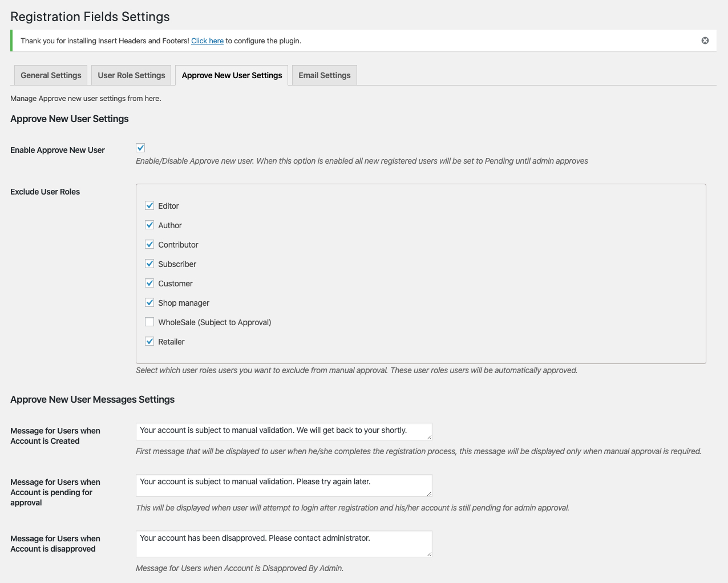Viewport: 728px width, 583px height.
Task: Toggle the Customer role checkbox
Action: 149,283
